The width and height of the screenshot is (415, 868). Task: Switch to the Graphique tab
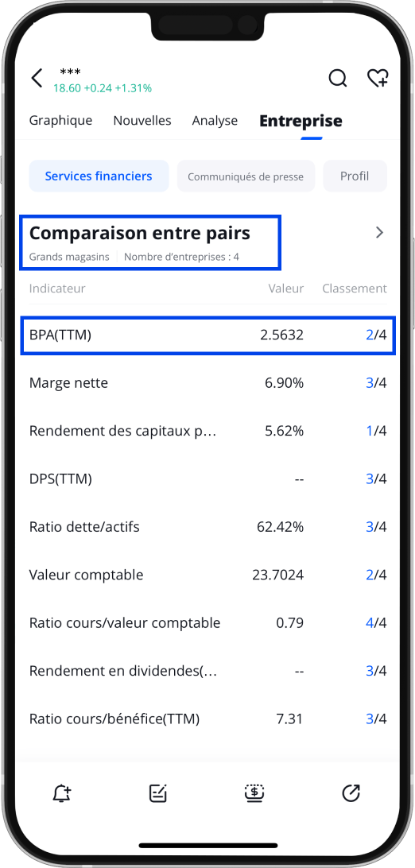click(x=61, y=121)
